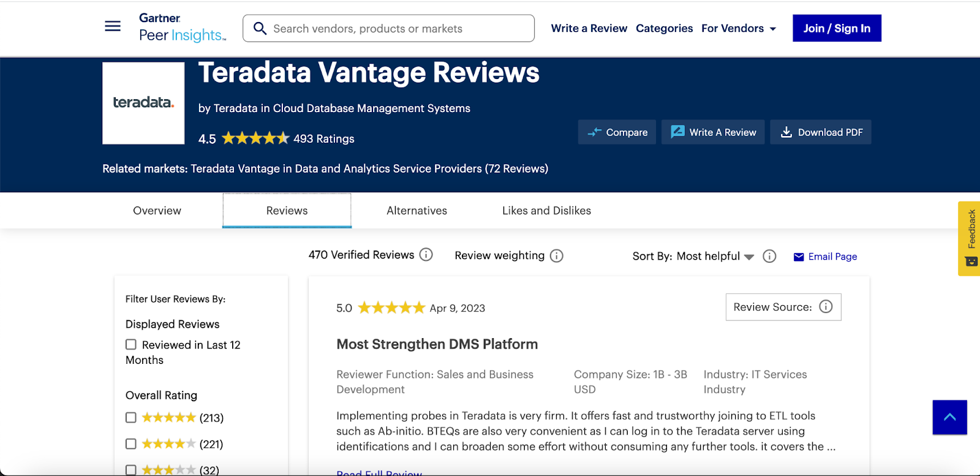This screenshot has width=980, height=476.
Task: Tick the four-star rating filter checkbox
Action: [131, 444]
